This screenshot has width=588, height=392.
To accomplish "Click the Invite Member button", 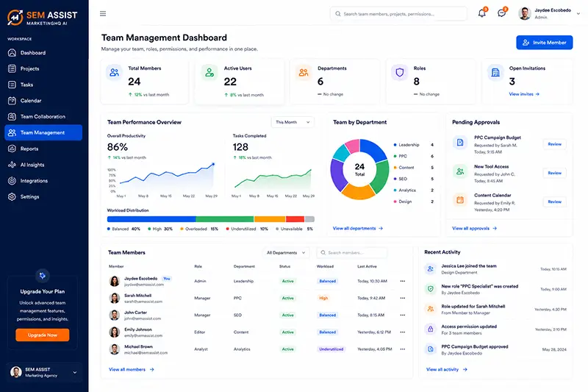I will [544, 43].
